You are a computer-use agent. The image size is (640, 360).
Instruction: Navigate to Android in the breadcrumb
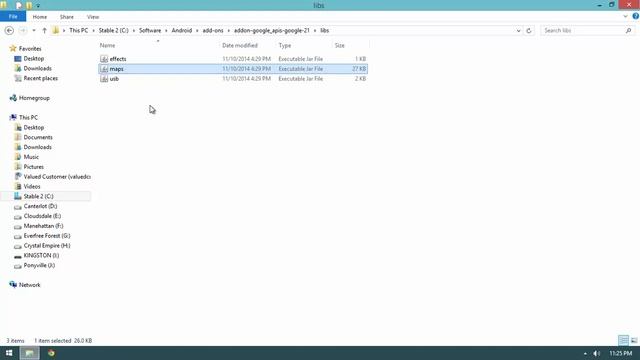tap(182, 31)
